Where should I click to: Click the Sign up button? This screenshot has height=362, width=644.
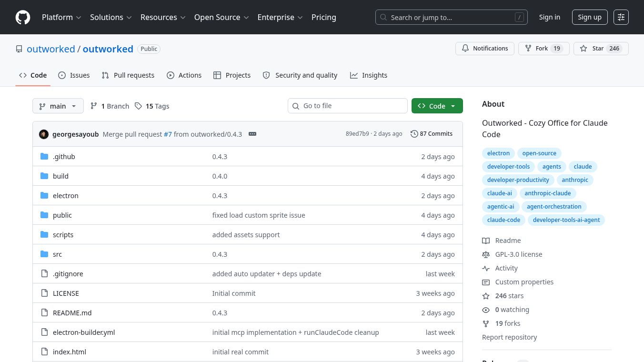pyautogui.click(x=589, y=17)
